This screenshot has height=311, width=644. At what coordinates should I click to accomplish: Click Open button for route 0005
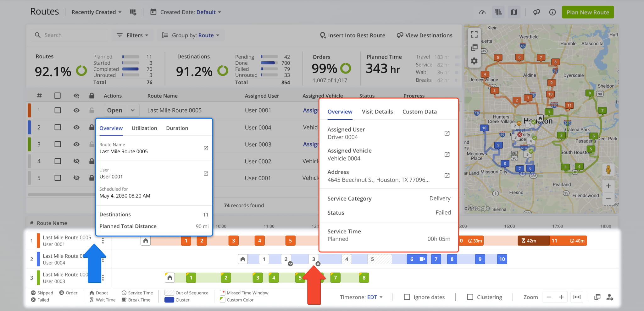[x=115, y=110]
